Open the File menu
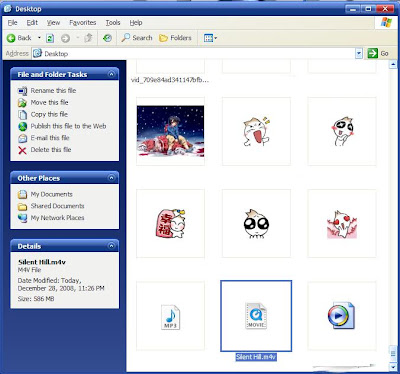The image size is (400, 374). coord(12,23)
